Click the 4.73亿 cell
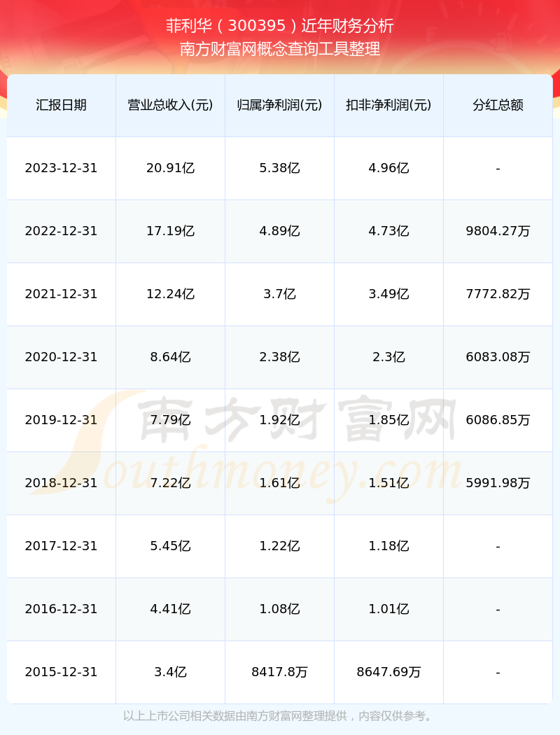The image size is (560, 735). (389, 231)
